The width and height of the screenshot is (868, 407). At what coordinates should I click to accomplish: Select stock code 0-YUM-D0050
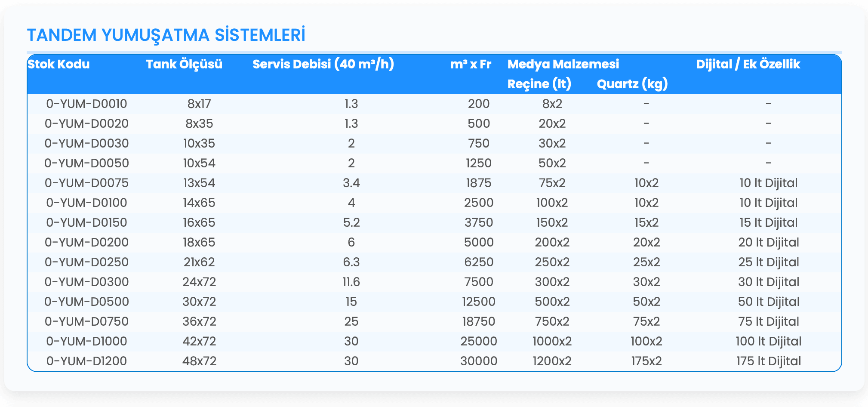[86, 163]
